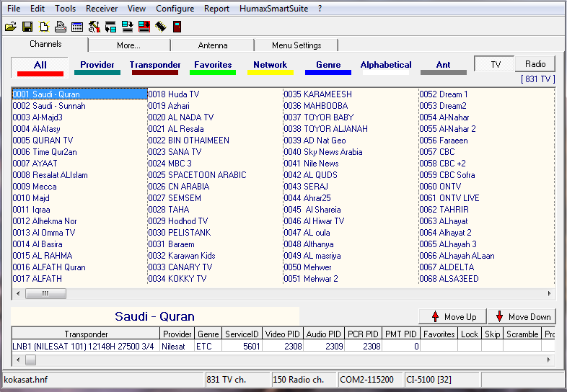Viewport: 567px width, 392px height.
Task: Click the details table scrollbar thumb
Action: tap(31, 360)
